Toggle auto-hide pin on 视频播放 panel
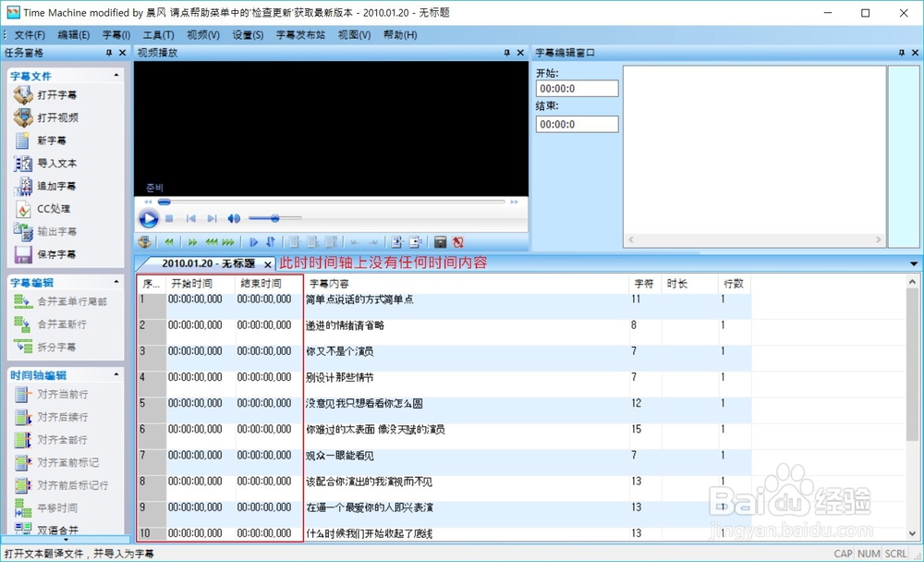 [506, 53]
